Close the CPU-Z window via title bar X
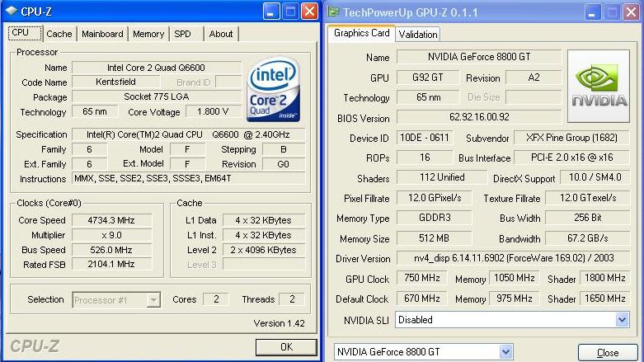Image resolution: width=644 pixels, height=362 pixels. pyautogui.click(x=309, y=11)
